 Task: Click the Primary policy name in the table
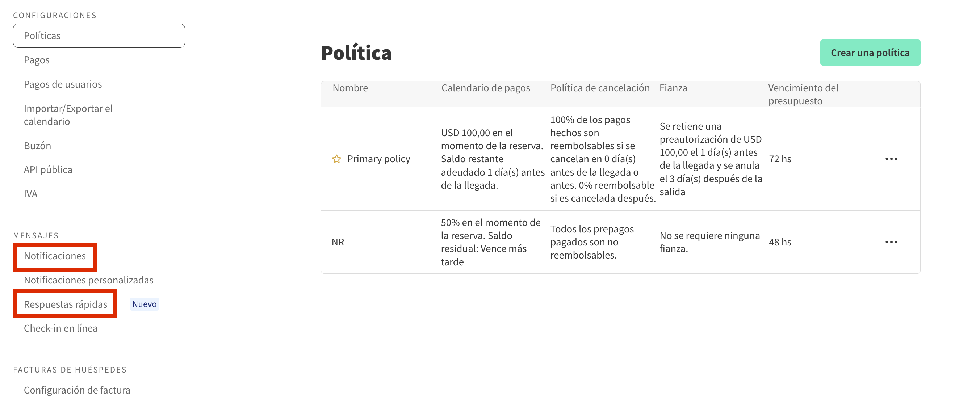(x=378, y=159)
